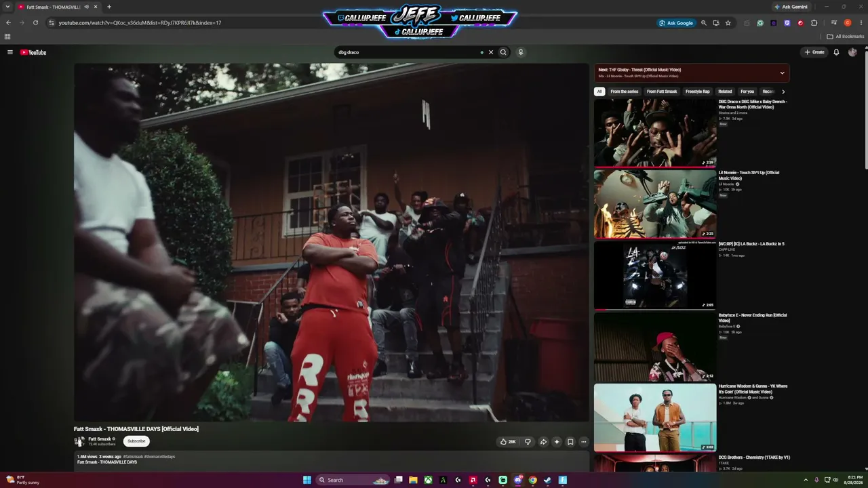Open more actions ellipsis below video
Screen dimensions: 868x488
[x=584, y=442]
